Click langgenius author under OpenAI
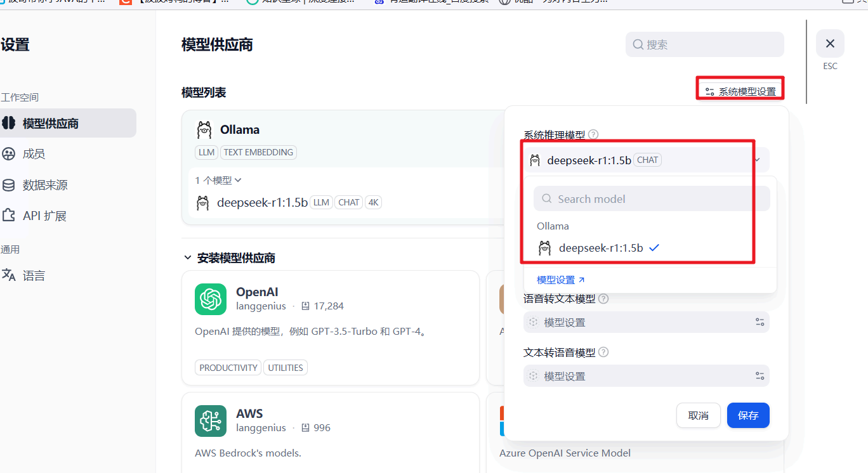This screenshot has width=868, height=473. (x=261, y=306)
